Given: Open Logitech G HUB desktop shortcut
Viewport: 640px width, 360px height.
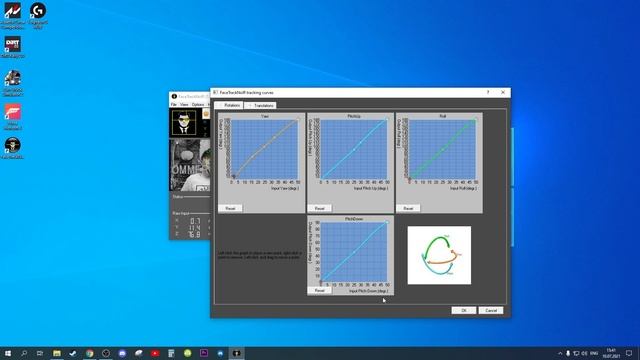Looking at the screenshot, I should pos(38,16).
